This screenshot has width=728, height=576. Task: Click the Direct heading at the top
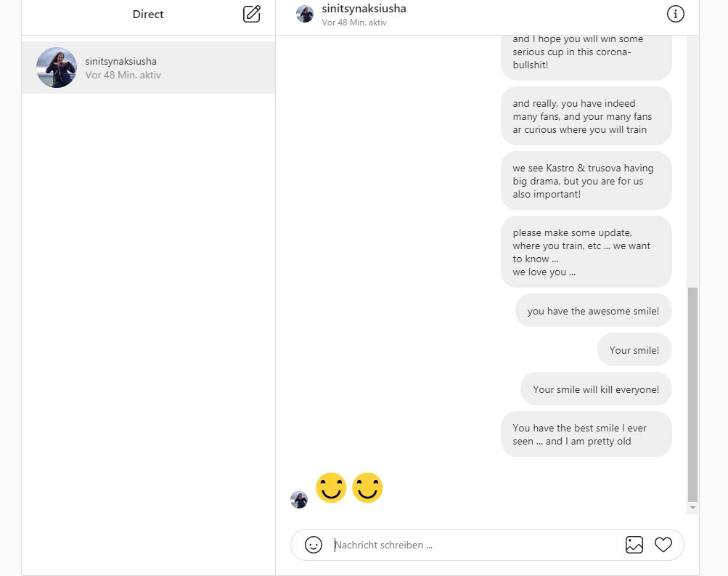(148, 15)
